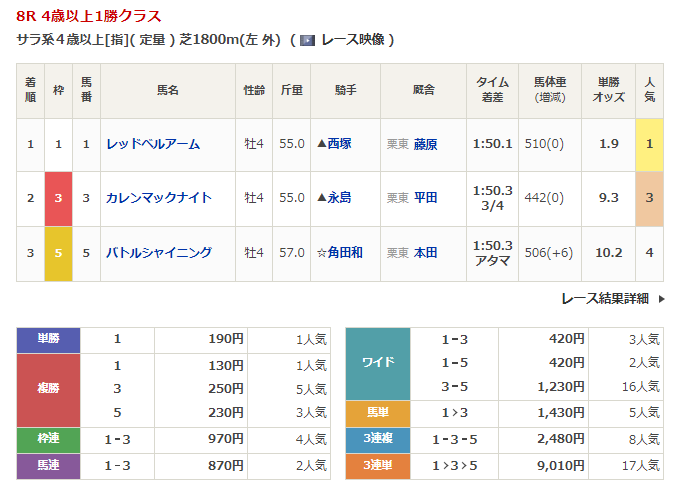The image size is (679, 487).
Task: Open trainer 藤原's profile link
Action: [426, 144]
